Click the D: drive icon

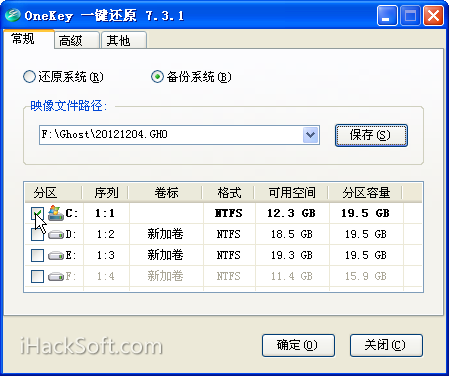pyautogui.click(x=56, y=235)
